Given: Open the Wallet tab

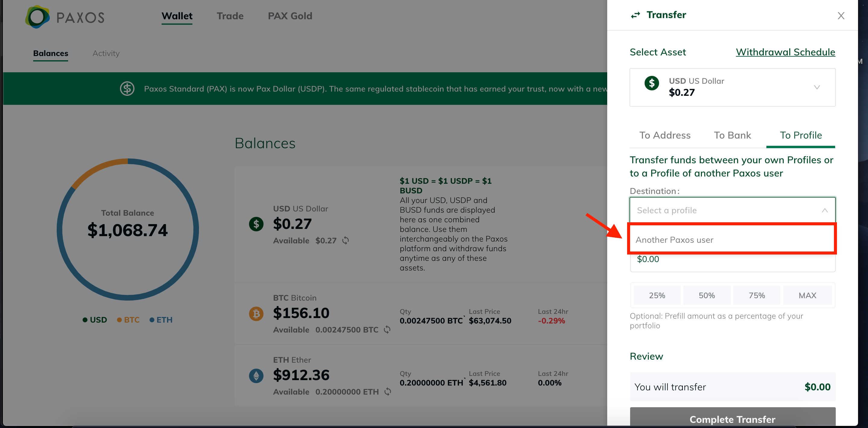Looking at the screenshot, I should (177, 16).
